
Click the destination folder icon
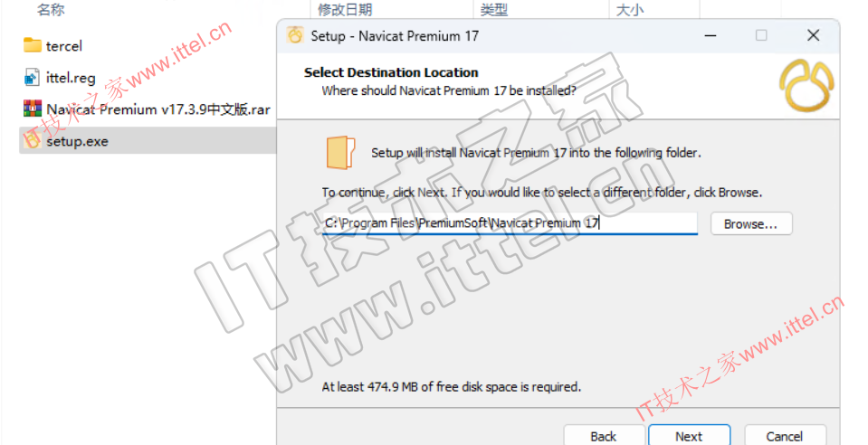click(x=340, y=152)
